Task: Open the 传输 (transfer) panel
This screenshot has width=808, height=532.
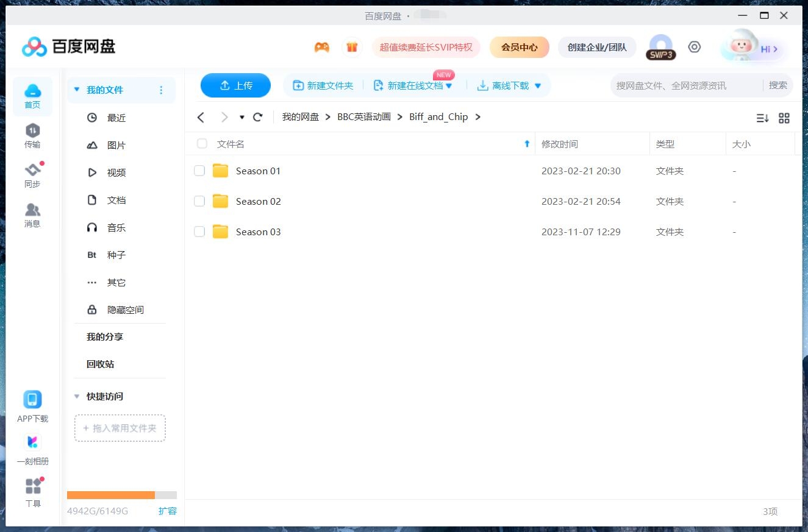Action: click(32, 135)
